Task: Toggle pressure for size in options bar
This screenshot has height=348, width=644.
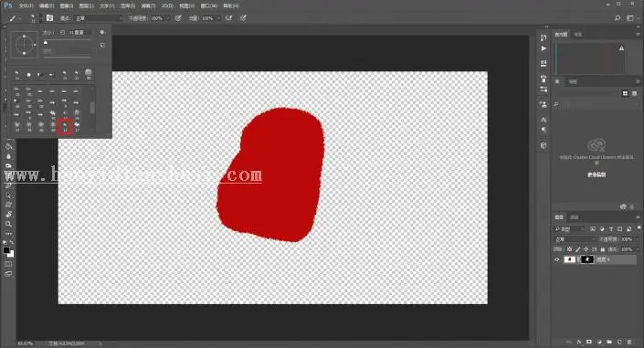Action: (244, 18)
